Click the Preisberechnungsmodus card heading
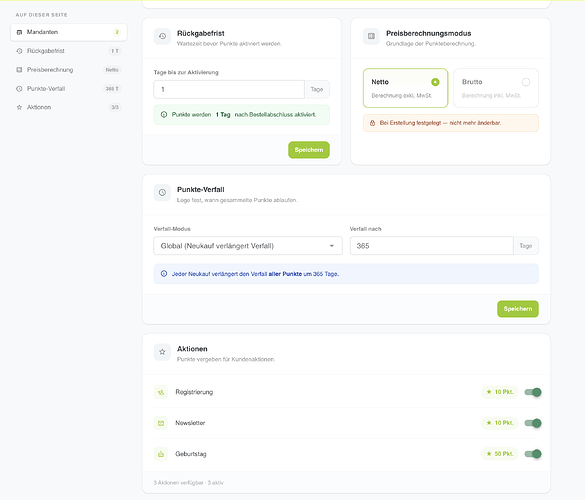The image size is (585, 500). click(429, 33)
